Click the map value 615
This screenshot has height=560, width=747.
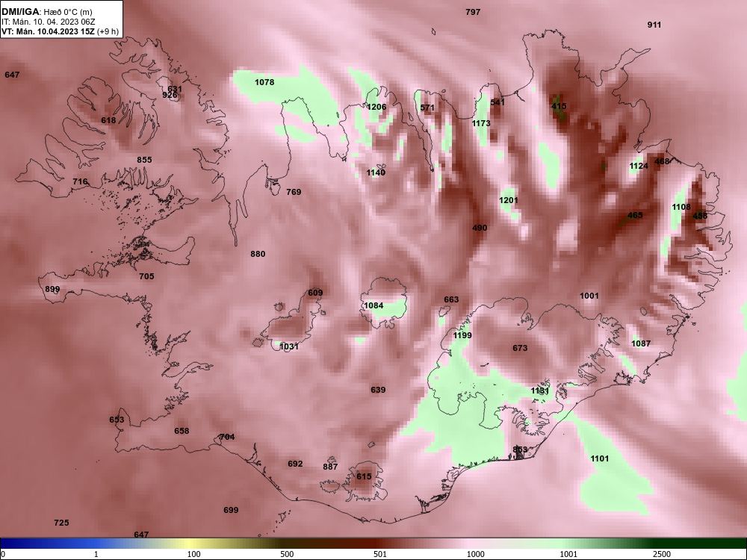(364, 476)
